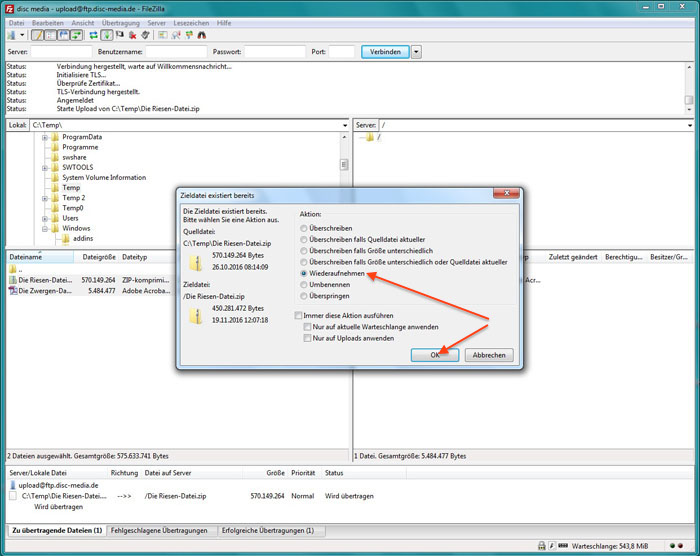Click the disconnect icon with red X
Viewport: 700px width, 556px height.
[x=133, y=35]
